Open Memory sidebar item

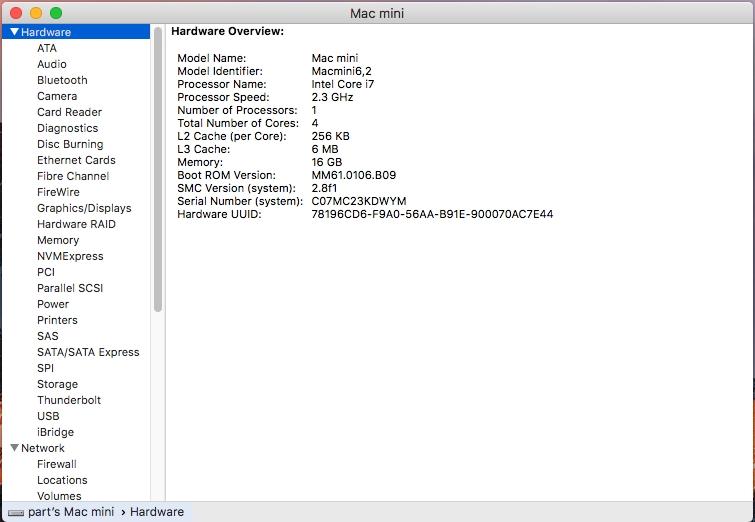click(x=58, y=240)
